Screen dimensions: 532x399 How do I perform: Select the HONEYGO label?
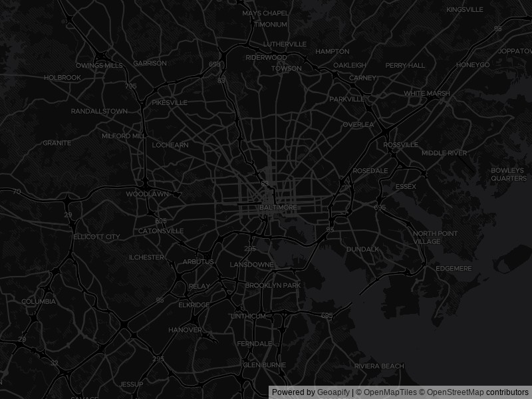(x=473, y=65)
